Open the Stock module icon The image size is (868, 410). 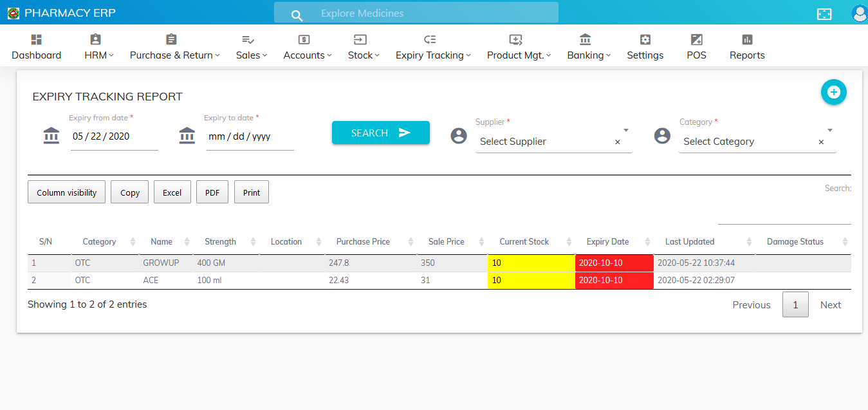click(x=359, y=39)
